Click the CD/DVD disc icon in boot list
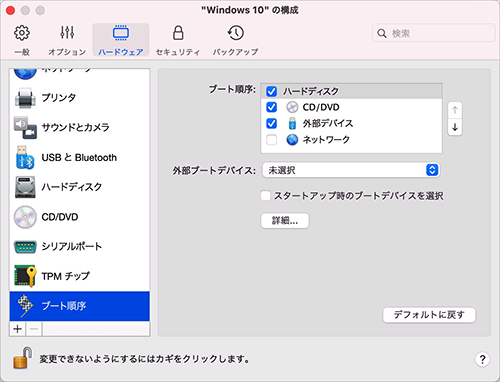Viewport: 500px width, 382px height. coord(292,107)
